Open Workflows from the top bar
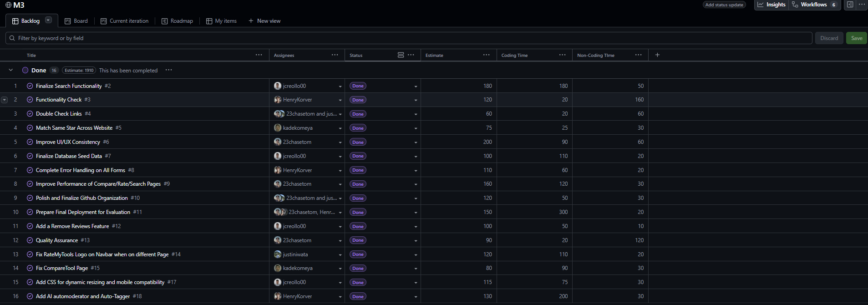 [813, 5]
